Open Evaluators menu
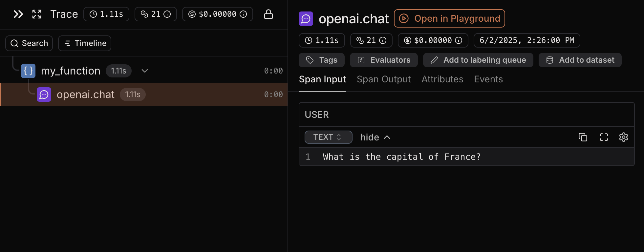644x252 pixels. [384, 60]
